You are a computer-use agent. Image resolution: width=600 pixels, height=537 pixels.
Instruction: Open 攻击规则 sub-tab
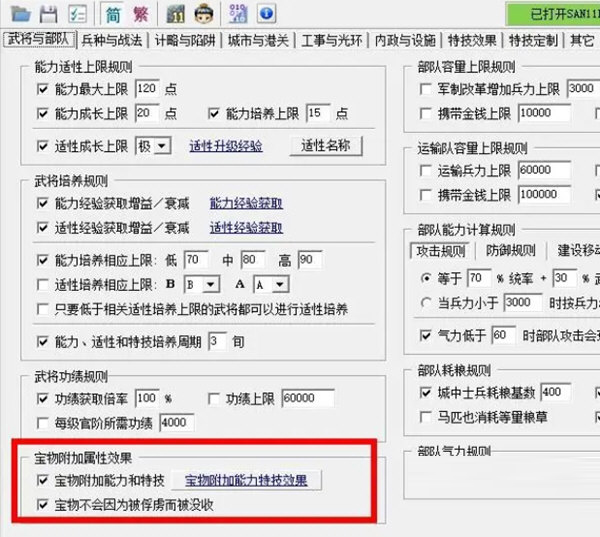tap(441, 251)
